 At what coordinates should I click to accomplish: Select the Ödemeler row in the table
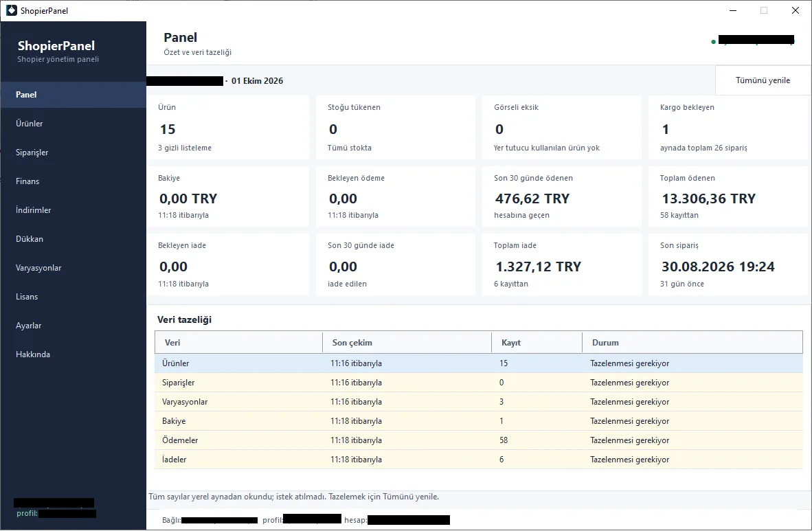click(x=479, y=440)
